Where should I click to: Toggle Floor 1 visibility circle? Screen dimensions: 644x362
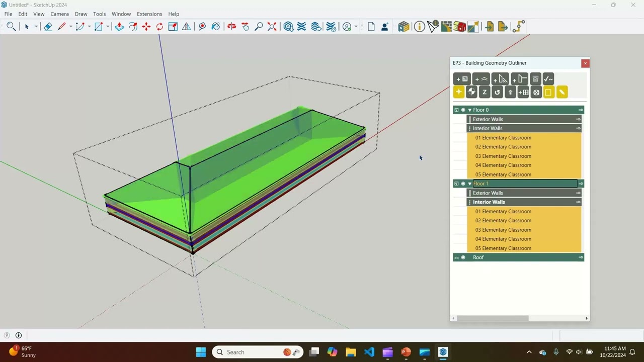(x=463, y=184)
